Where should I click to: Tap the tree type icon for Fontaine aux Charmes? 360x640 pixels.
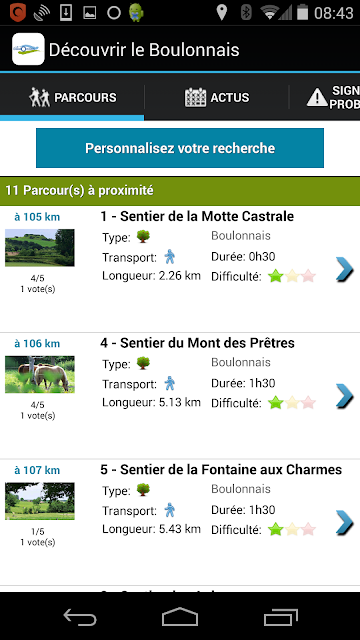point(143,489)
